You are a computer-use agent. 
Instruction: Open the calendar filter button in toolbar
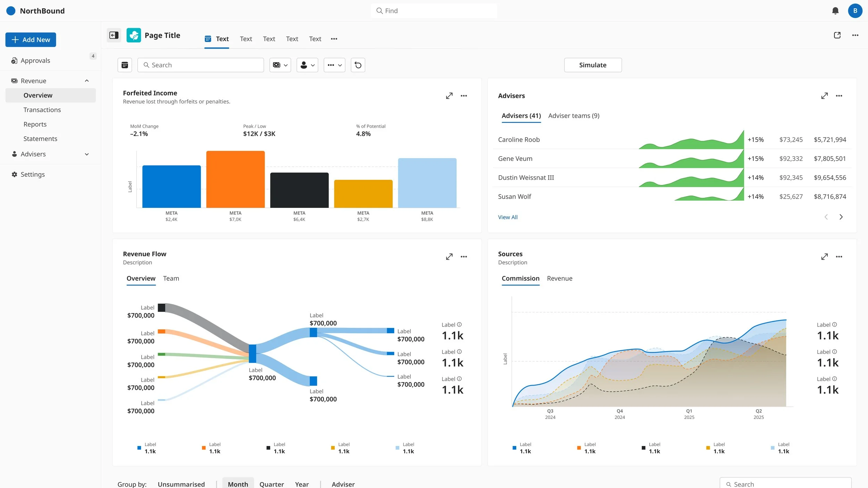(x=125, y=65)
